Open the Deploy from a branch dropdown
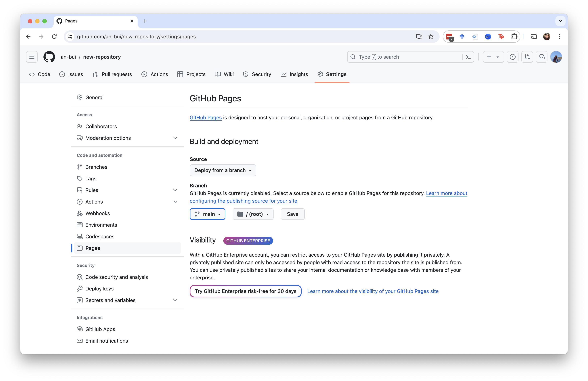The image size is (588, 381). 223,170
